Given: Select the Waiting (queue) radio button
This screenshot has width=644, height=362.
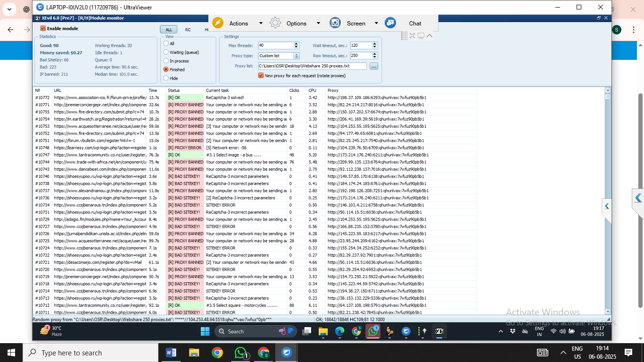Looking at the screenshot, I should point(166,52).
